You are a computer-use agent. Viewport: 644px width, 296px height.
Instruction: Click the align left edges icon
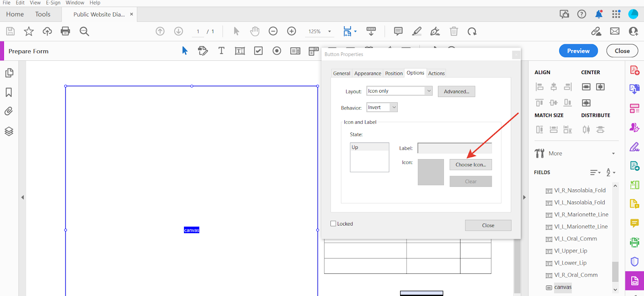point(539,87)
